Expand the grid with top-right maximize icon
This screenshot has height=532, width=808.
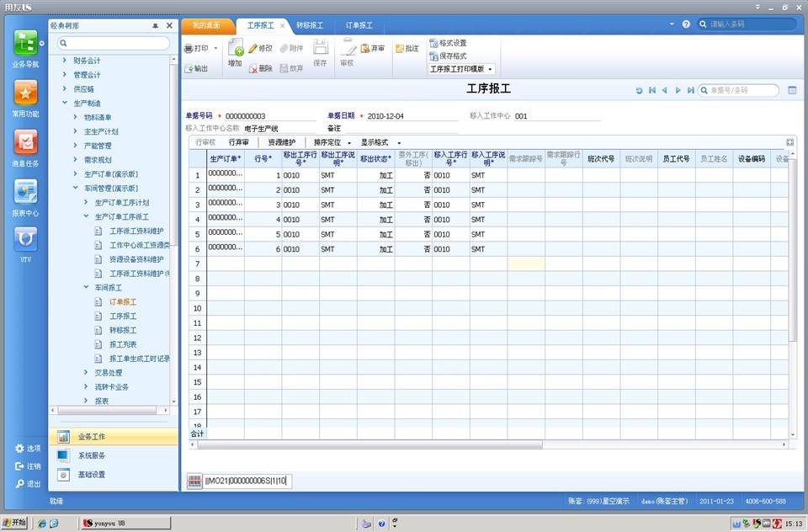(x=789, y=141)
